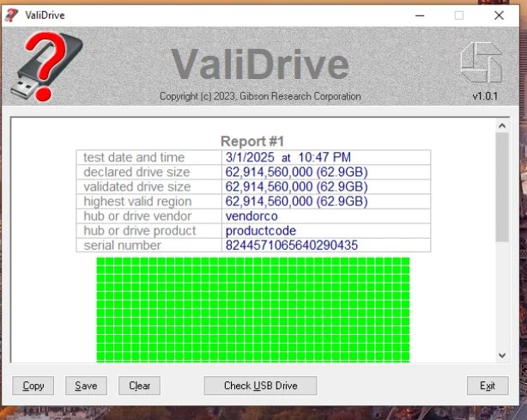Viewport: 527px width, 420px height.
Task: Select the serial number value
Action: click(x=291, y=245)
